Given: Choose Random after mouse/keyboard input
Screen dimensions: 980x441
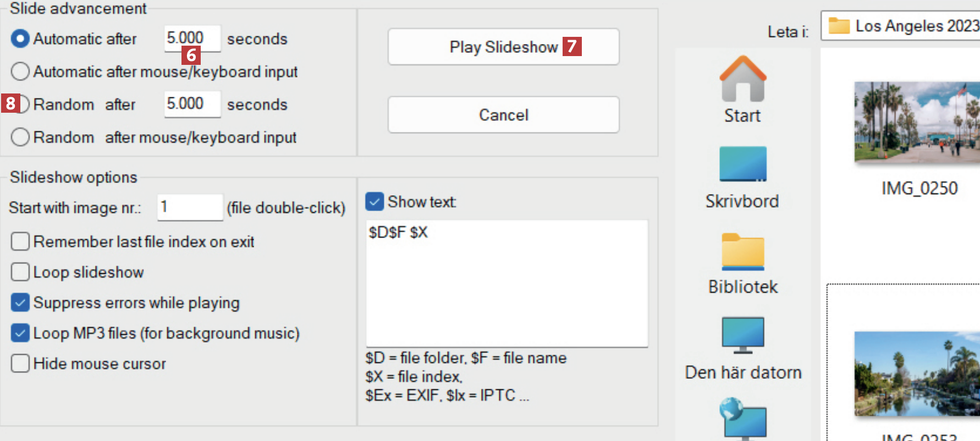Looking at the screenshot, I should (20, 137).
